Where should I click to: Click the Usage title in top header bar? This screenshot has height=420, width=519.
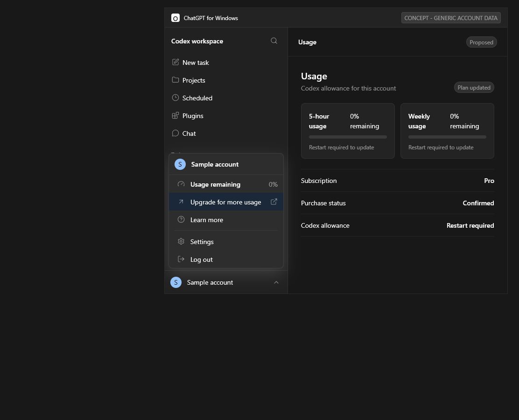(307, 42)
